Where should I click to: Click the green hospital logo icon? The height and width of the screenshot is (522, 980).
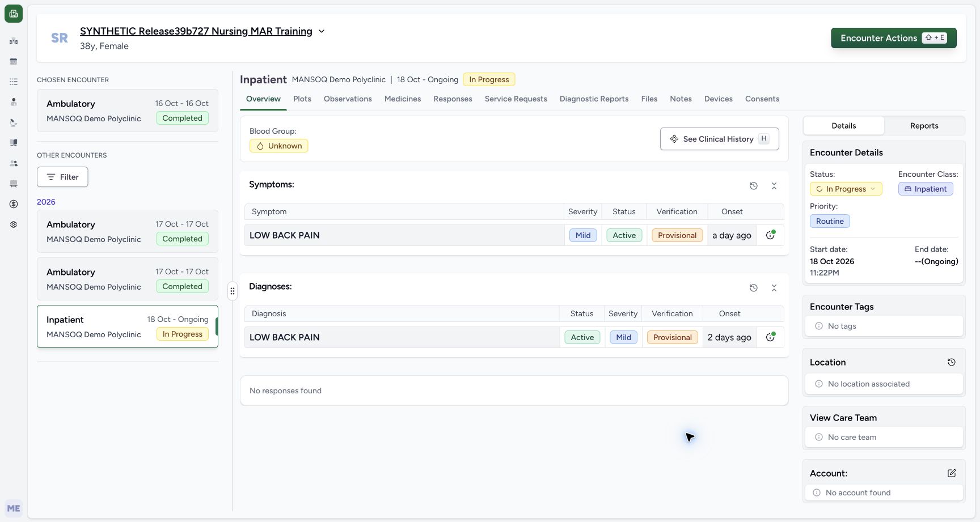point(14,14)
